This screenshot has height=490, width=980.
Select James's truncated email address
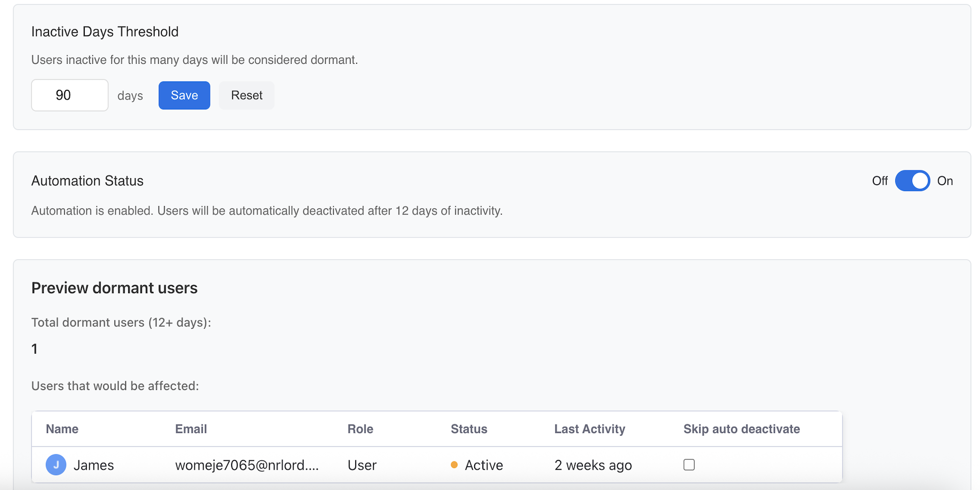[247, 465]
